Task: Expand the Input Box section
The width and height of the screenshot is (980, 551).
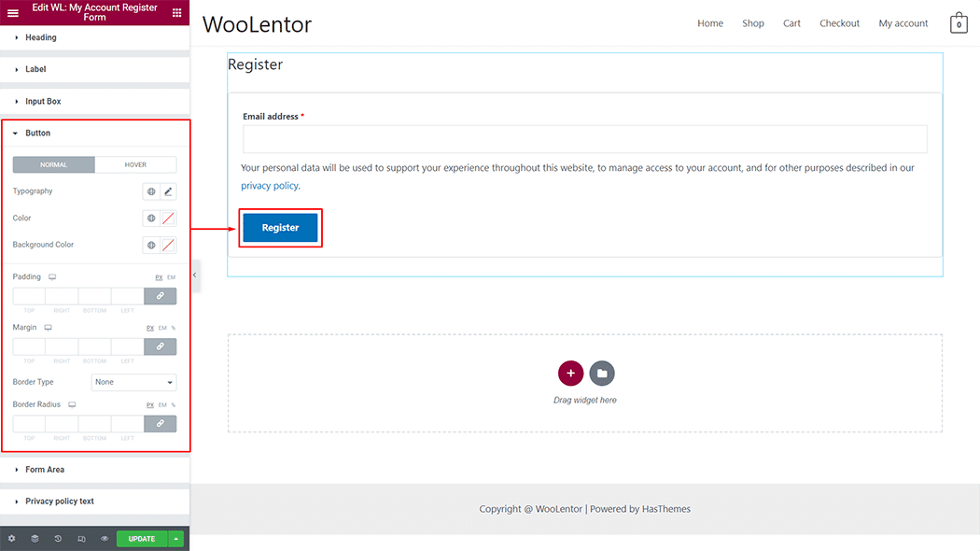Action: (43, 101)
